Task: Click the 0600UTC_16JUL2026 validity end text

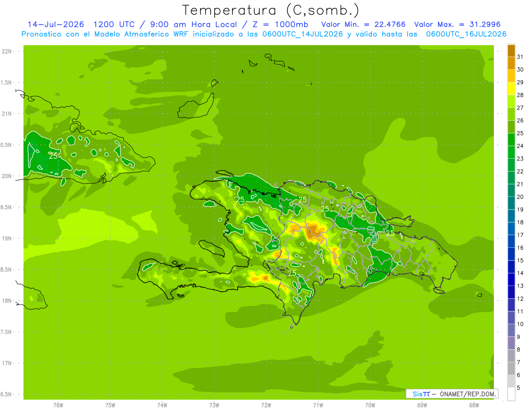Action: [466, 34]
